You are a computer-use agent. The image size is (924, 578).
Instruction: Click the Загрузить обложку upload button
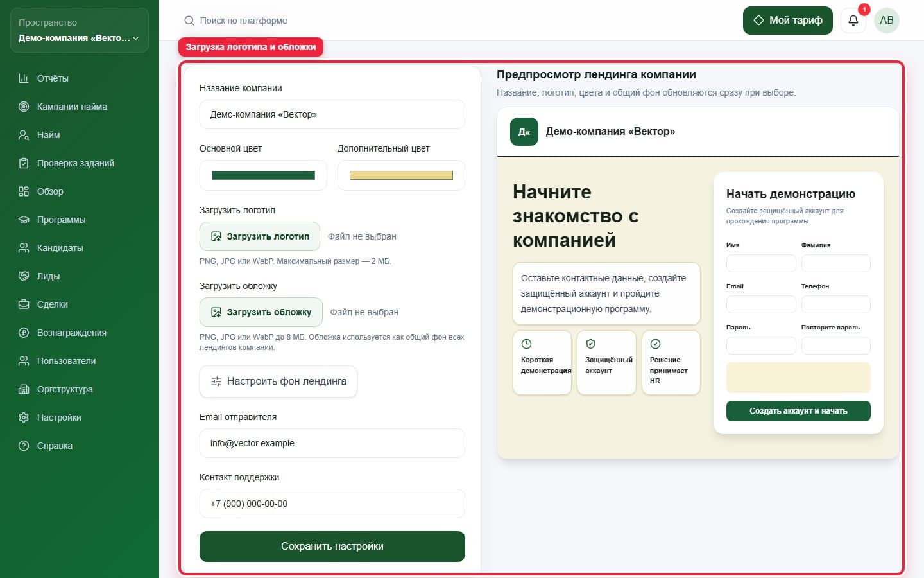[x=261, y=312]
